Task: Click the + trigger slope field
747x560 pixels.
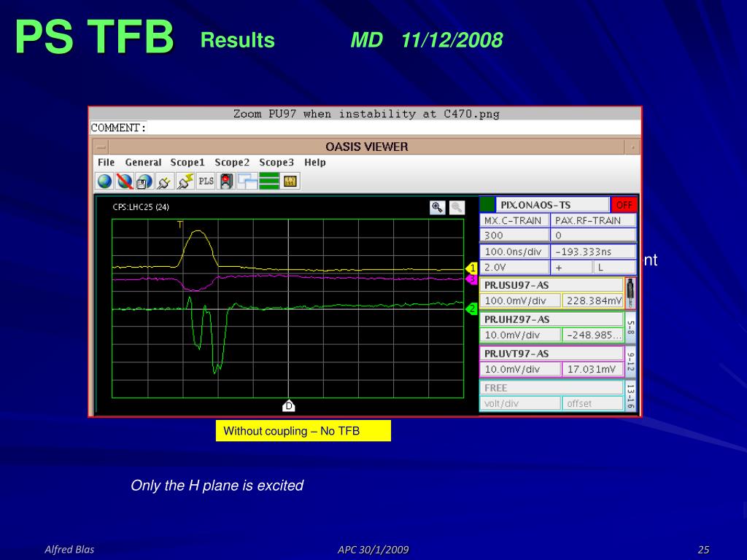Action: (571, 267)
